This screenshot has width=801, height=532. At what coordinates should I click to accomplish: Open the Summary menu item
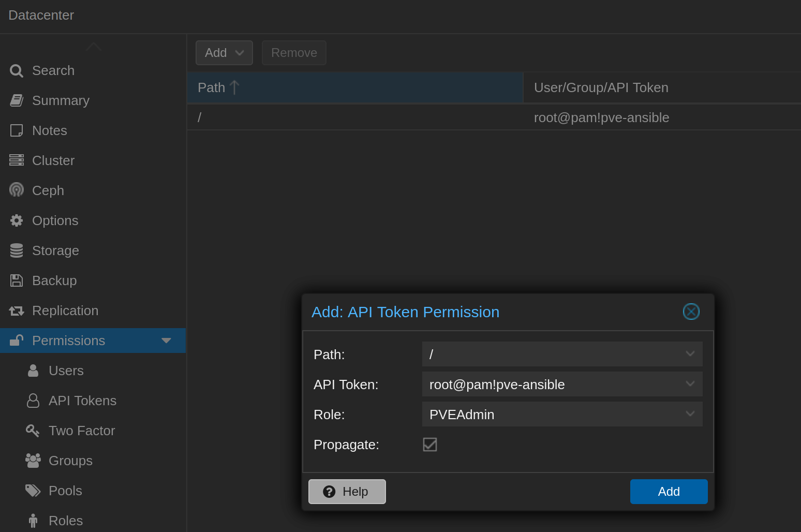click(61, 100)
